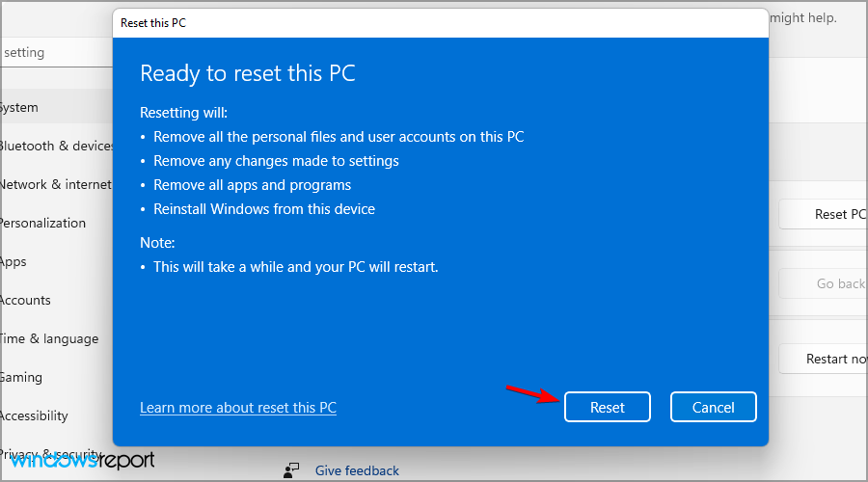Click the Reset button to confirm
The width and height of the screenshot is (868, 482).
coord(607,407)
